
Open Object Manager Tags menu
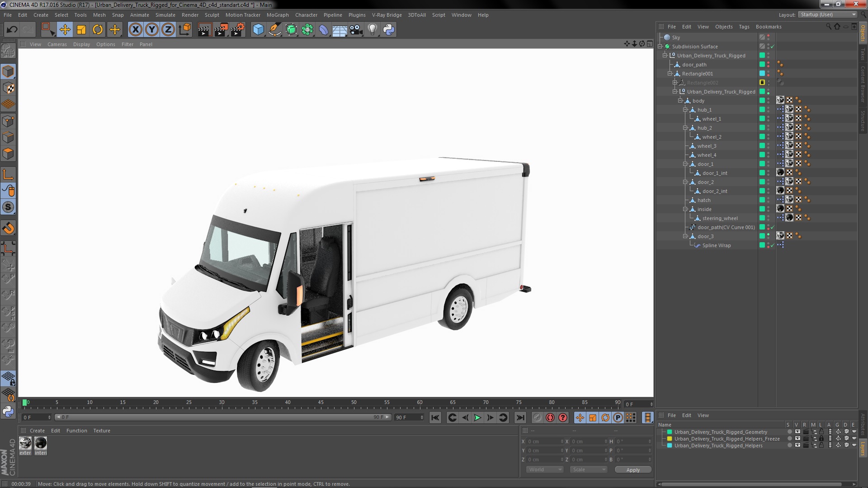[x=744, y=27]
